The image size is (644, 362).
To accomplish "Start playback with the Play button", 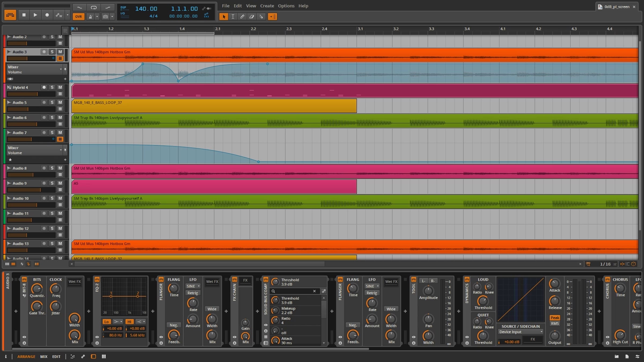I will pos(35,15).
